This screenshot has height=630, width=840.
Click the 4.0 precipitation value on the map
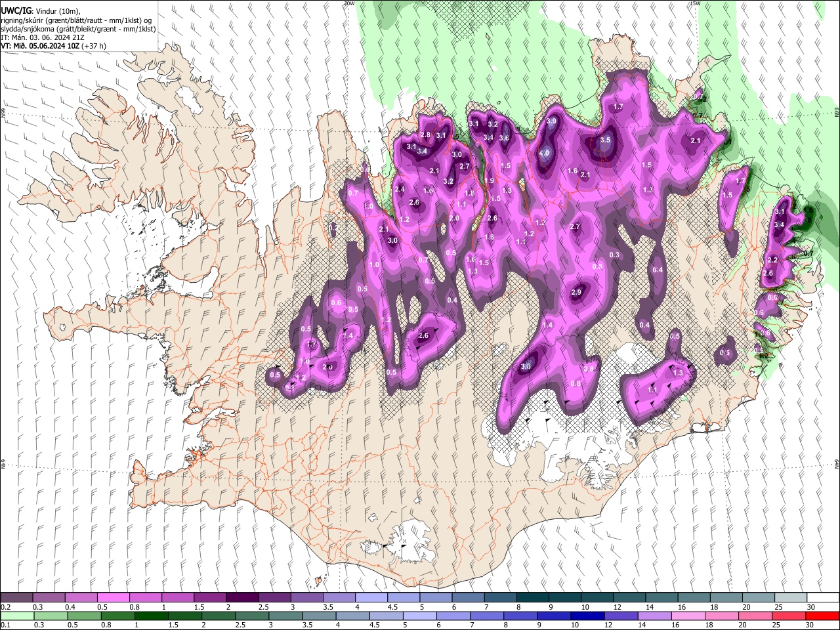point(544,154)
